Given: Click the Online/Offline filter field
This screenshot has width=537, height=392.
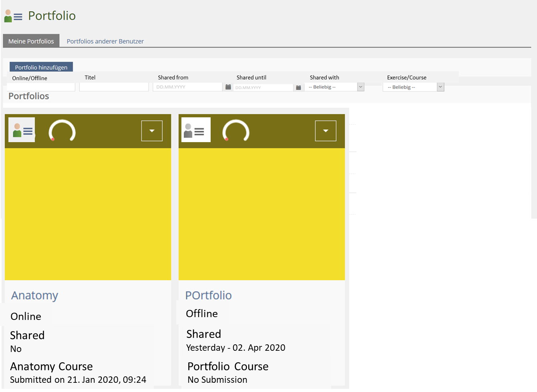Looking at the screenshot, I should (x=41, y=87).
